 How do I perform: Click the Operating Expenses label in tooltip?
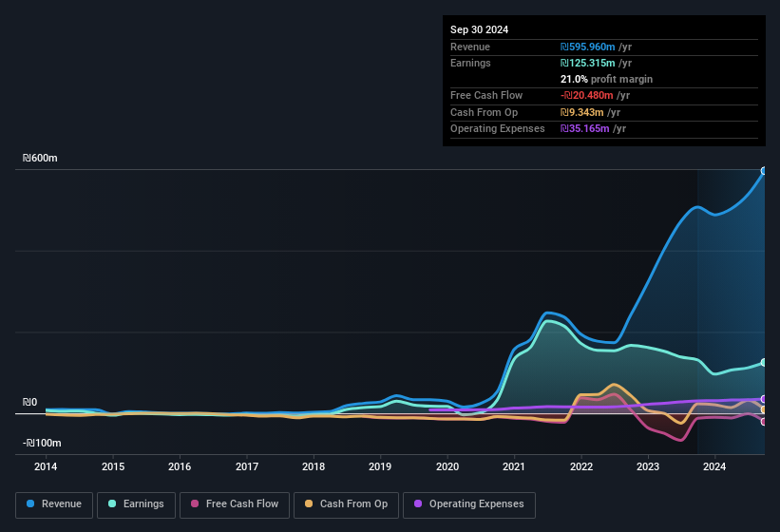tap(498, 129)
